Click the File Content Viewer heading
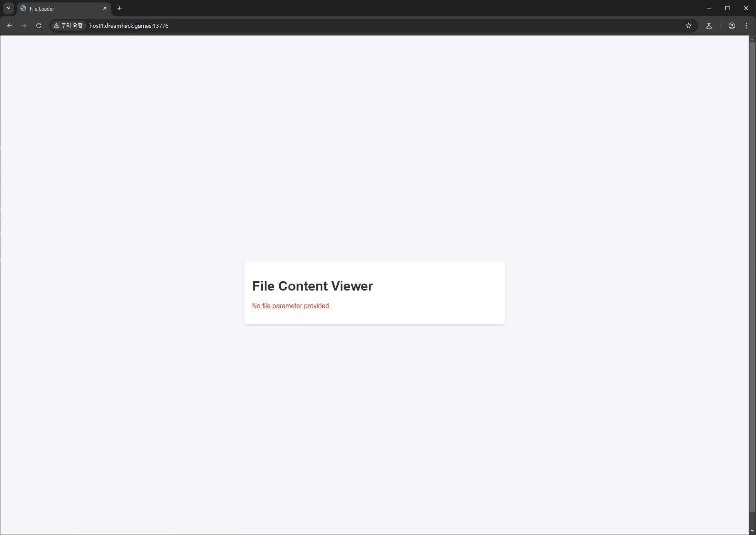 [313, 286]
